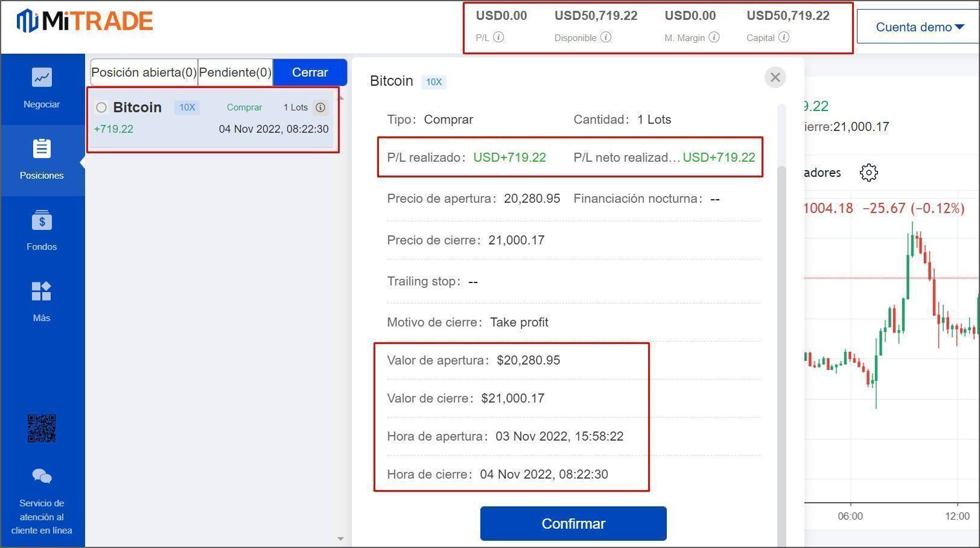Viewport: 980px width, 548px height.
Task: Open Bitcoin position details info icon
Action: (x=320, y=107)
